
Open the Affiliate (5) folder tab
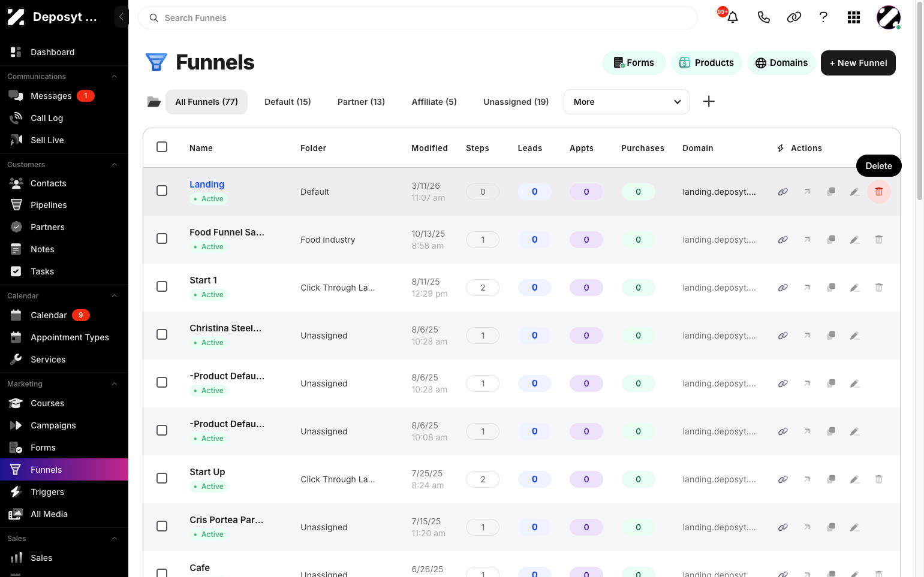tap(434, 102)
